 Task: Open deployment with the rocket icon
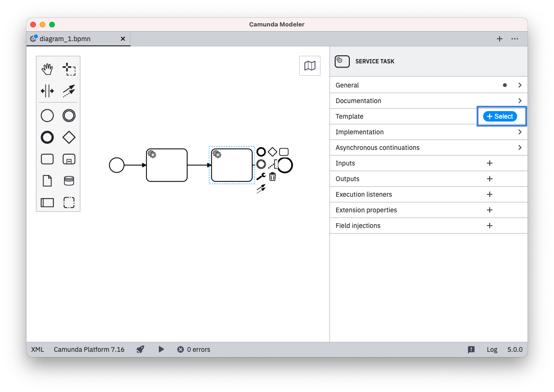point(140,349)
